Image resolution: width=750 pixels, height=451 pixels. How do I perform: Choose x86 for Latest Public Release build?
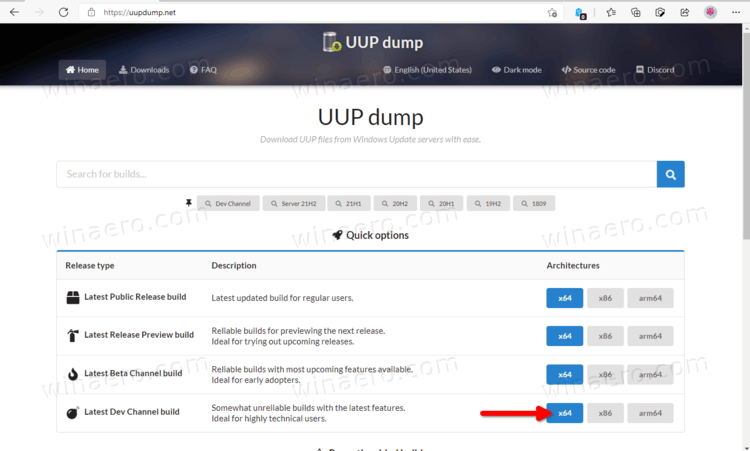coord(605,298)
